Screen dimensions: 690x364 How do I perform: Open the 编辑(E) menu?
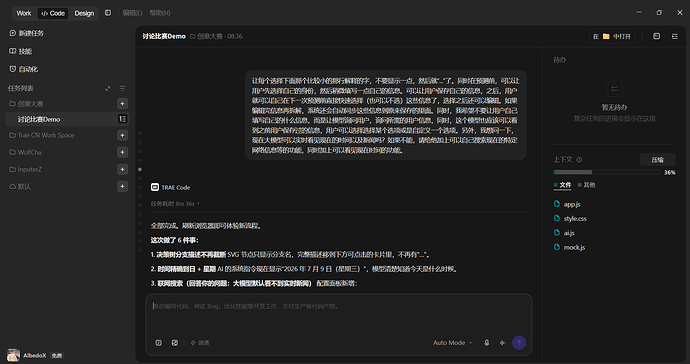point(132,13)
